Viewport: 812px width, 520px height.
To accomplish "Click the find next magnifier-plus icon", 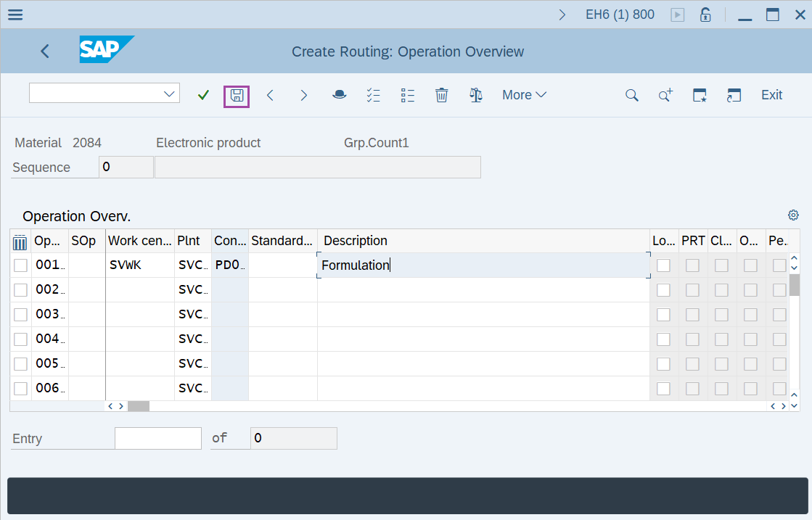I will click(665, 95).
